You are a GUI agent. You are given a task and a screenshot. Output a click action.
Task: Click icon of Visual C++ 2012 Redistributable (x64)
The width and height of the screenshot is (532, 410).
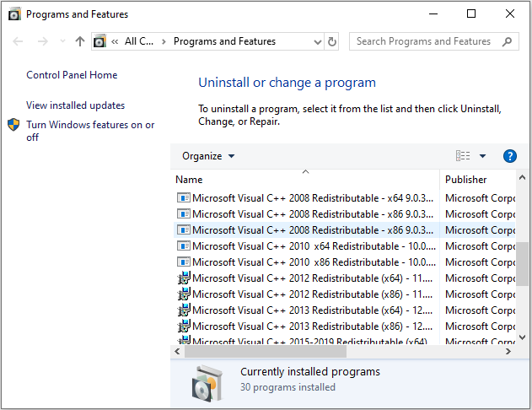[x=183, y=278]
